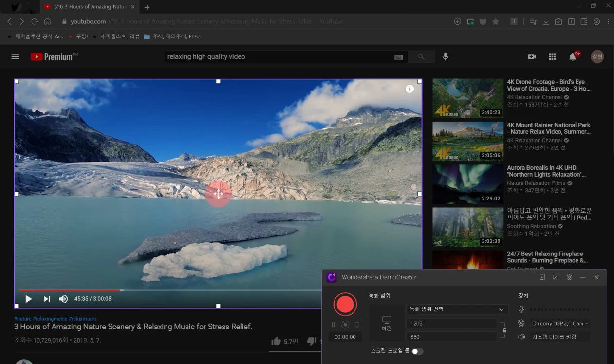Close the YouTube browser tab
Viewport: 614px width, 364px height.
click(x=133, y=7)
